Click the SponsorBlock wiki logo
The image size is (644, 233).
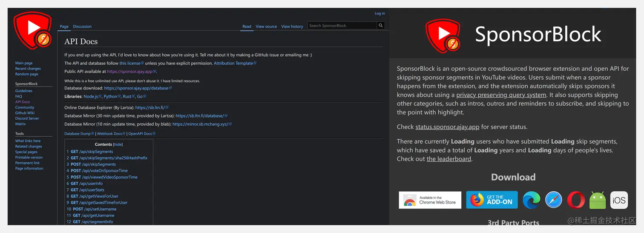click(32, 32)
